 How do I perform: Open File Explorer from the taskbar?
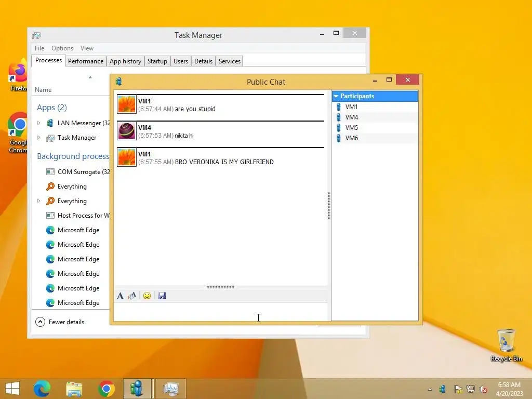74,389
